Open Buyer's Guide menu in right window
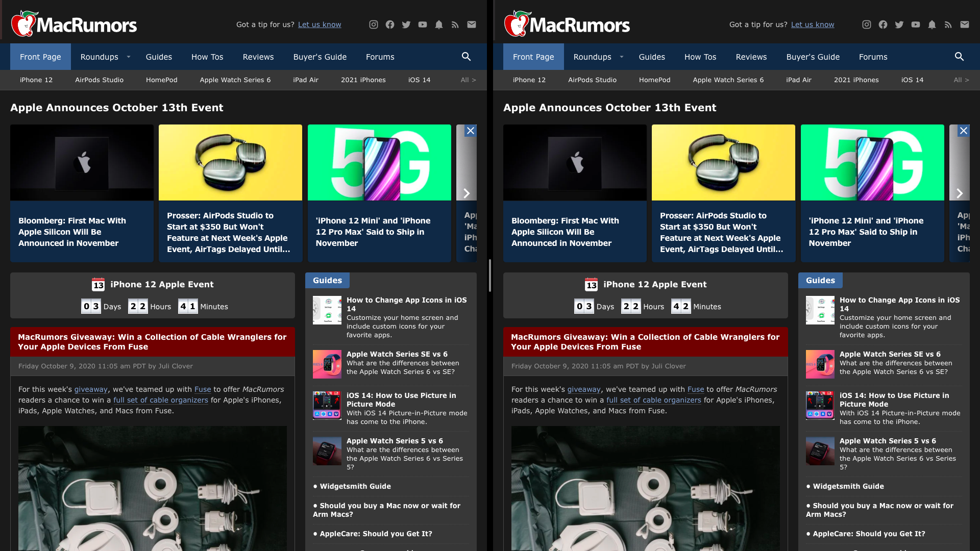 [813, 57]
